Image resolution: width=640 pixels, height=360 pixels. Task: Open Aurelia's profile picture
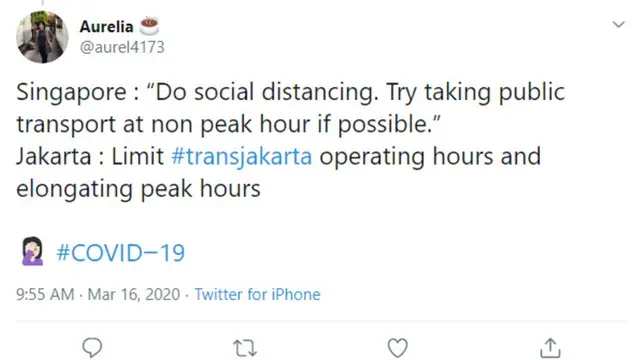point(42,37)
